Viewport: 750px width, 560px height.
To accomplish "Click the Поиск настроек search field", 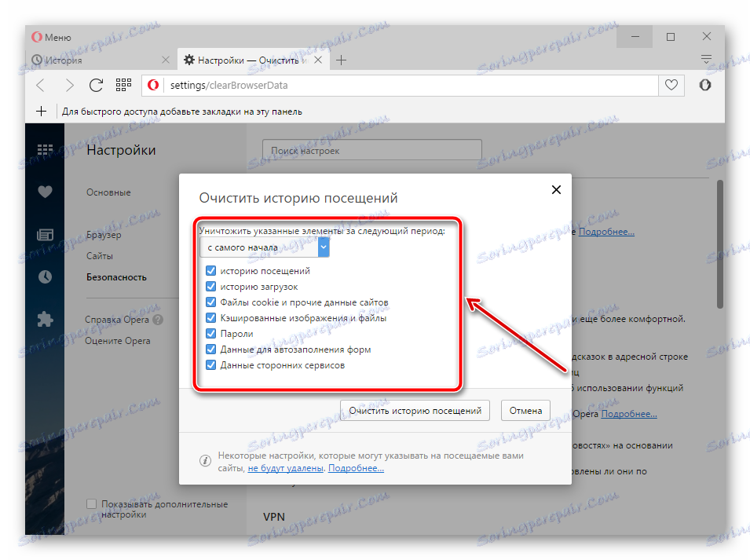I will (x=371, y=150).
